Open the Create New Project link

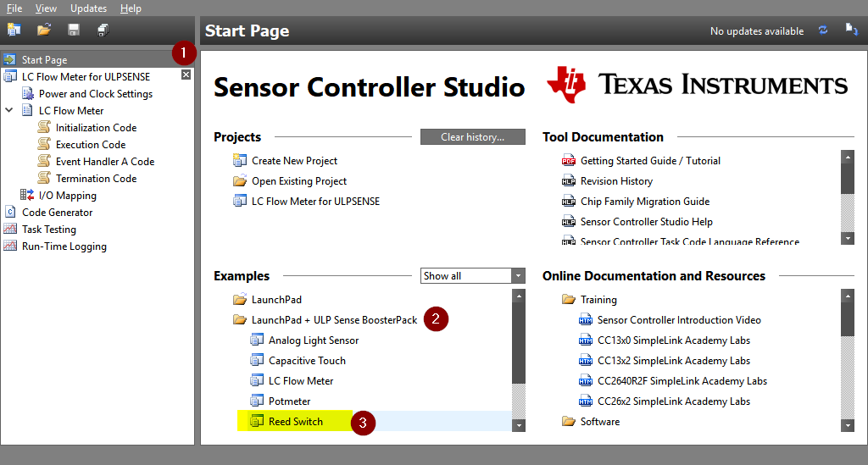click(294, 161)
